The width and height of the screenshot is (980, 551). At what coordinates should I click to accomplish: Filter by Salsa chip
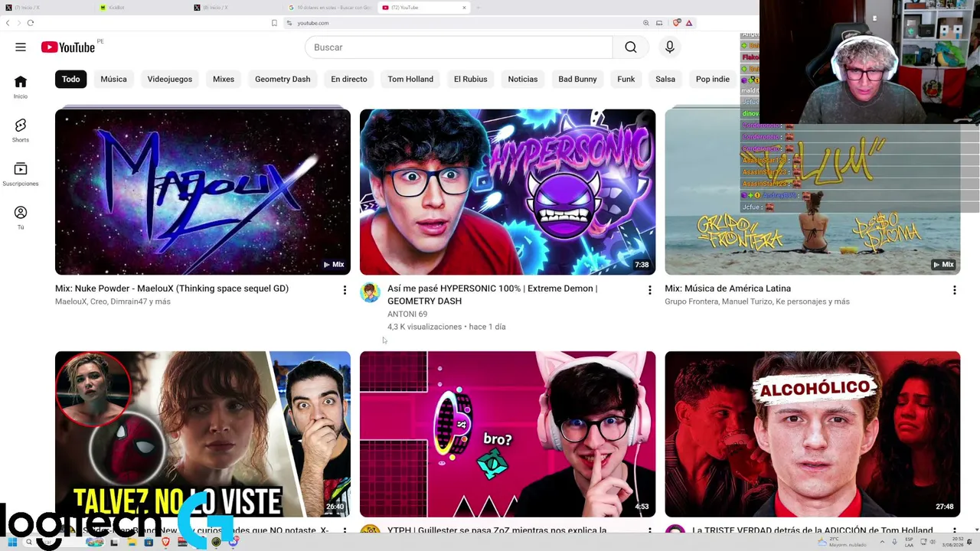665,79
